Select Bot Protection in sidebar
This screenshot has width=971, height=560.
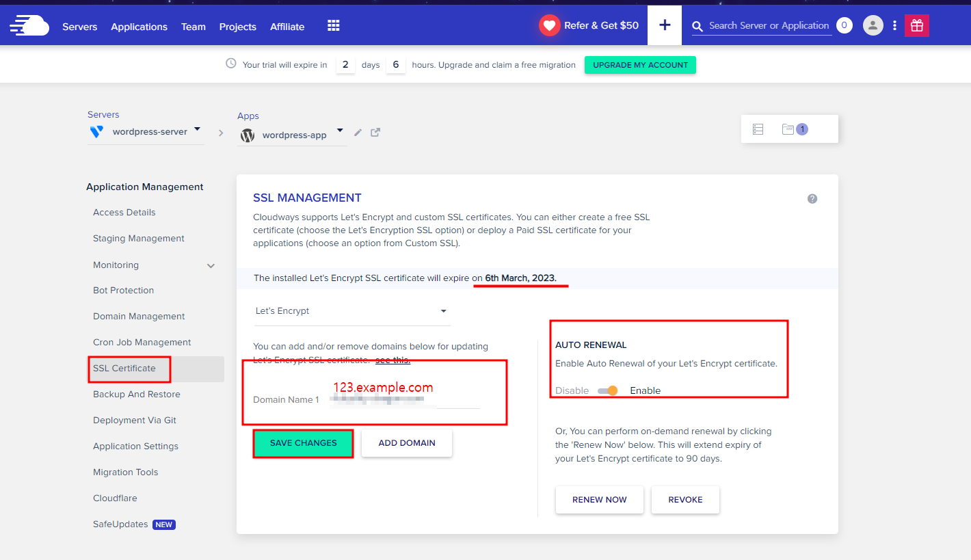click(124, 291)
